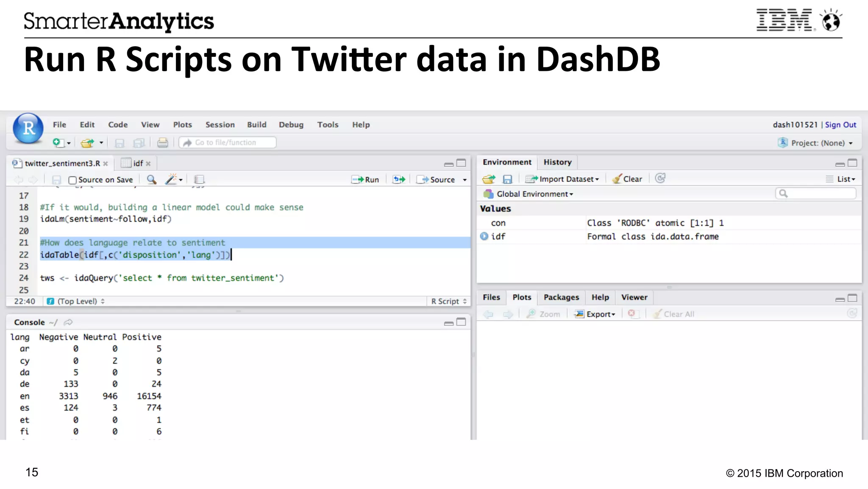Open the recent files dropdown arrow
This screenshot has width=868, height=489.
coord(101,143)
